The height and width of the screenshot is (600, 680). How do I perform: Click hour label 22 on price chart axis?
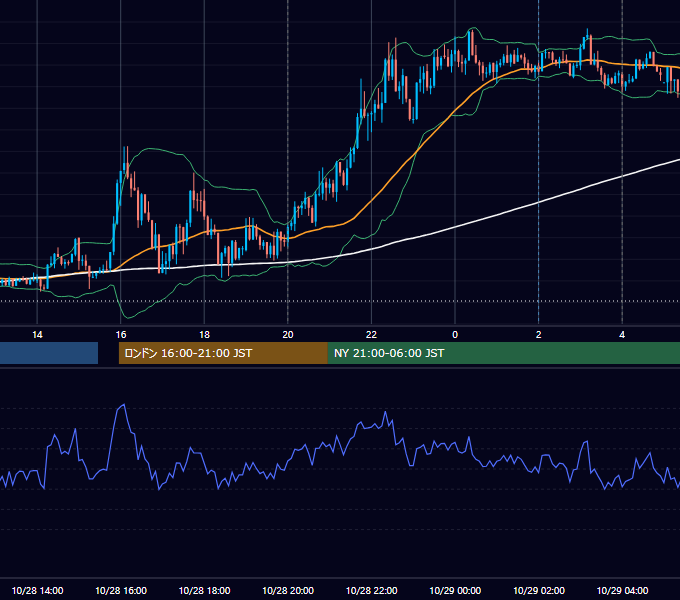pos(371,335)
